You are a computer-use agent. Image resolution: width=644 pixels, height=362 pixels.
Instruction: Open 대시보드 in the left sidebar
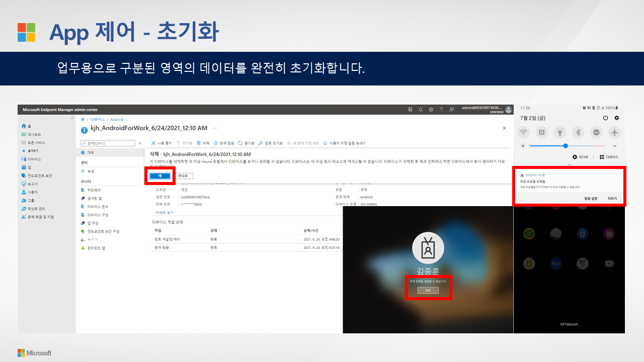tap(31, 134)
